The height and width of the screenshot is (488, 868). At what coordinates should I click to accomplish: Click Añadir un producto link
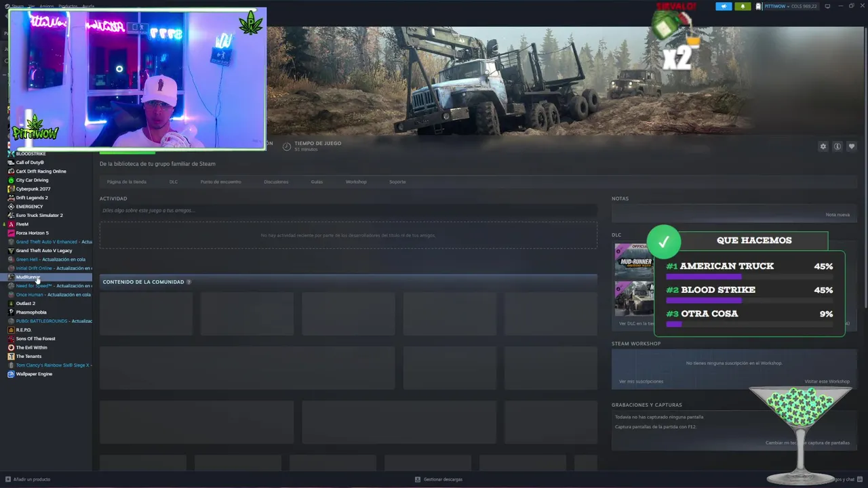32,479
